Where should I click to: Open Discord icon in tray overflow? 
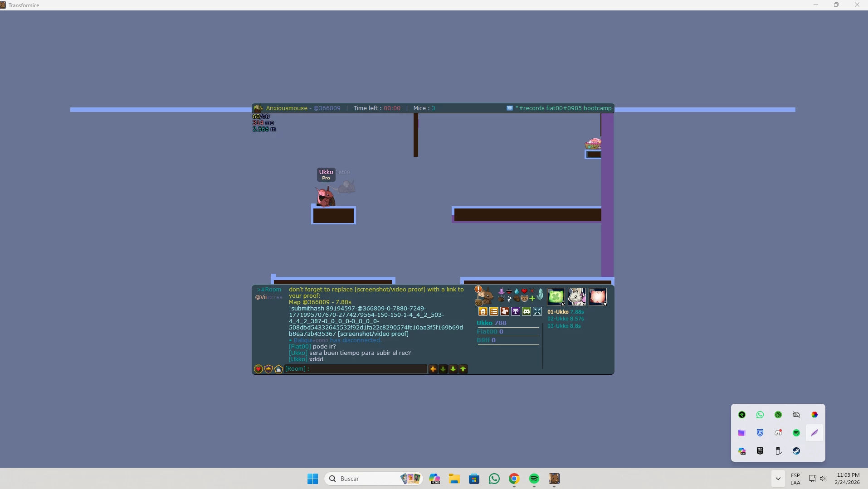tap(778, 433)
